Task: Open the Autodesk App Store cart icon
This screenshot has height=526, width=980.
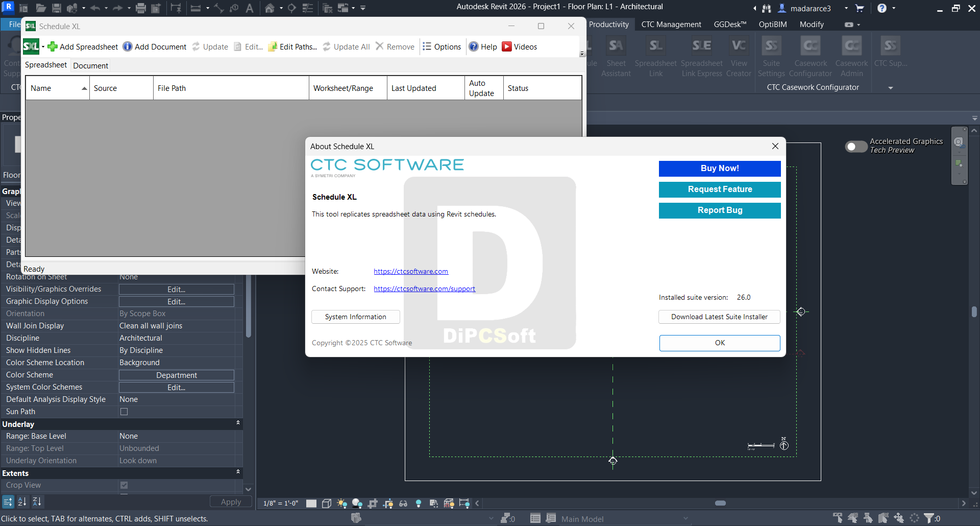Action: tap(860, 8)
